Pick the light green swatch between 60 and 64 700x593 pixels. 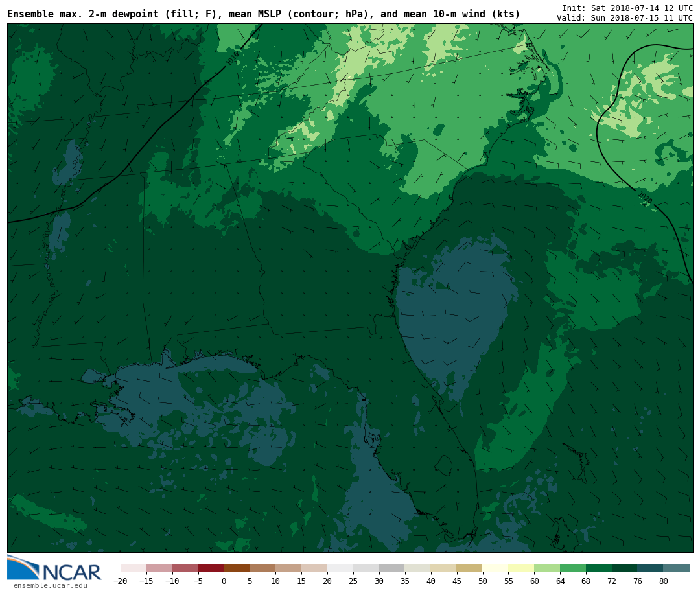(x=547, y=568)
